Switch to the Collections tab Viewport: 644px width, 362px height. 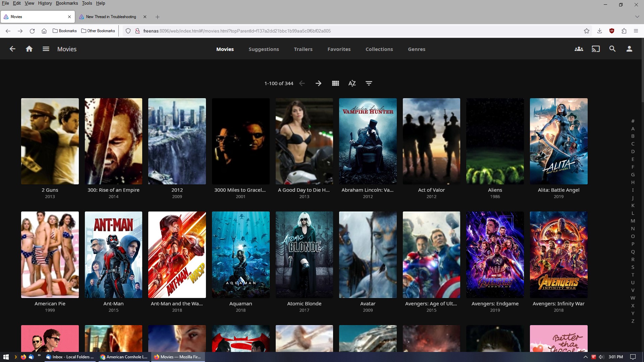tap(379, 49)
